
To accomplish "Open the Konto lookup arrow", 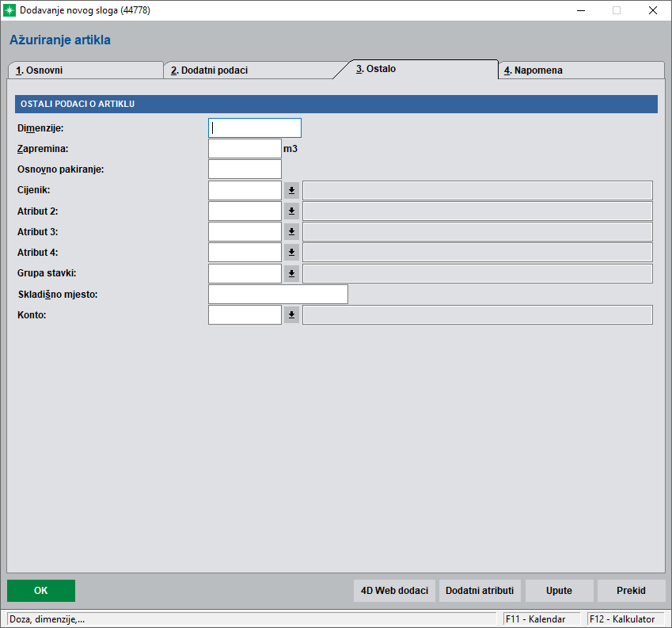I will click(x=291, y=314).
